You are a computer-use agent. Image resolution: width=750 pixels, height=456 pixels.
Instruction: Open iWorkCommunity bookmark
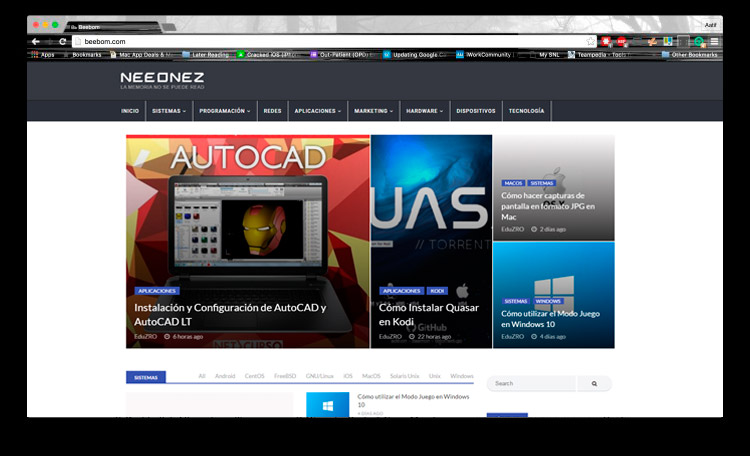pyautogui.click(x=484, y=55)
